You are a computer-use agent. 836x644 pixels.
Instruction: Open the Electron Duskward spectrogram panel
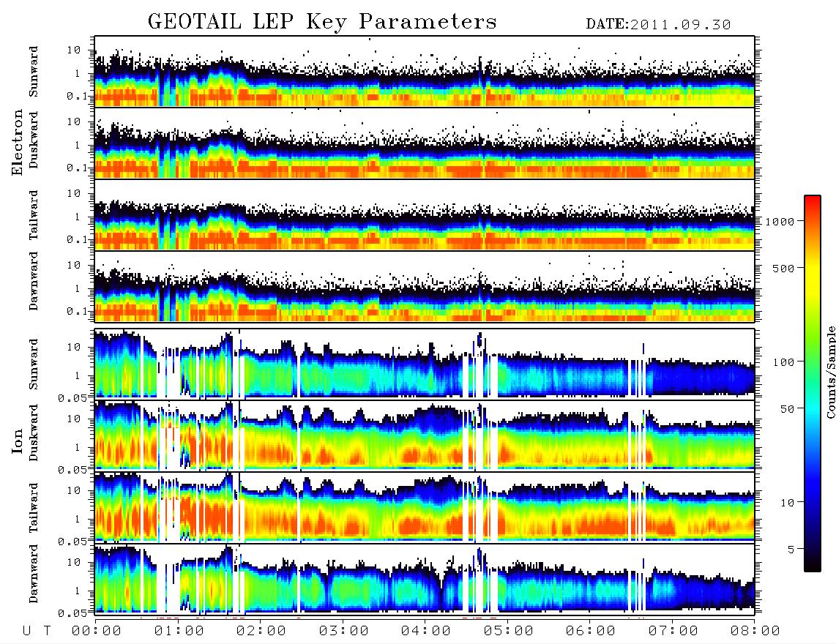(425, 143)
